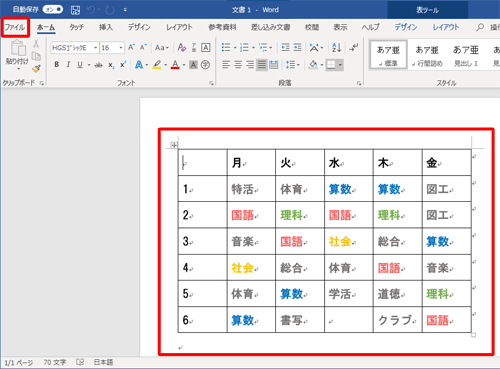Viewport: 500px width, 369px height.
Task: Click the Paste clipboard icon
Action: pyautogui.click(x=18, y=48)
